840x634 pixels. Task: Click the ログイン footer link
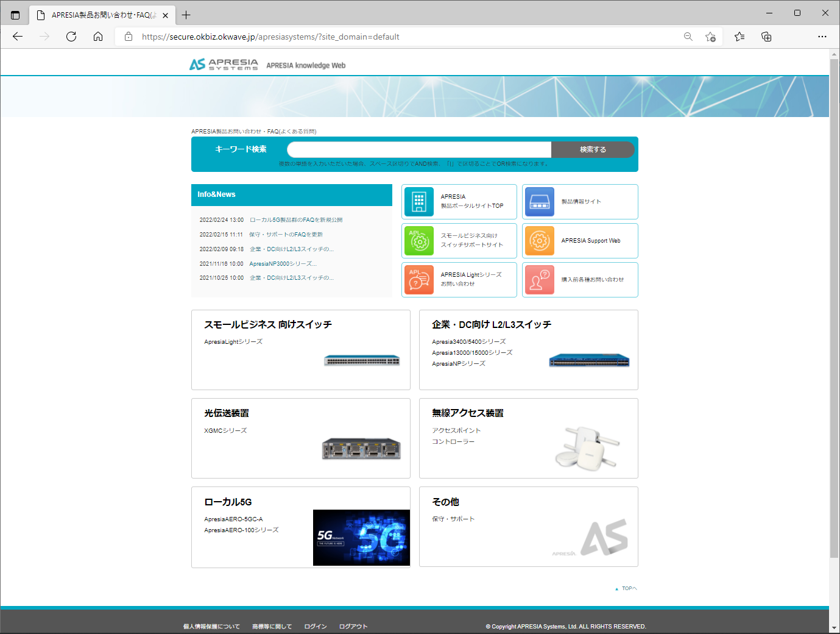click(x=316, y=627)
